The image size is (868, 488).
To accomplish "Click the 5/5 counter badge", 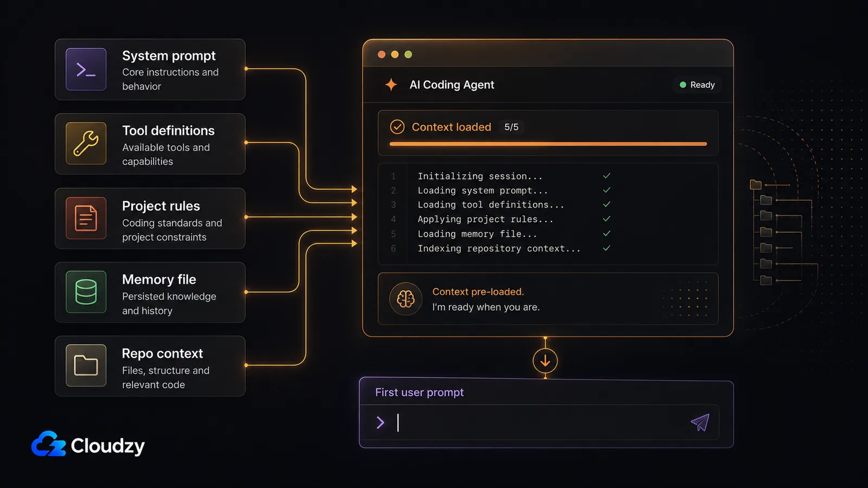I will click(512, 127).
